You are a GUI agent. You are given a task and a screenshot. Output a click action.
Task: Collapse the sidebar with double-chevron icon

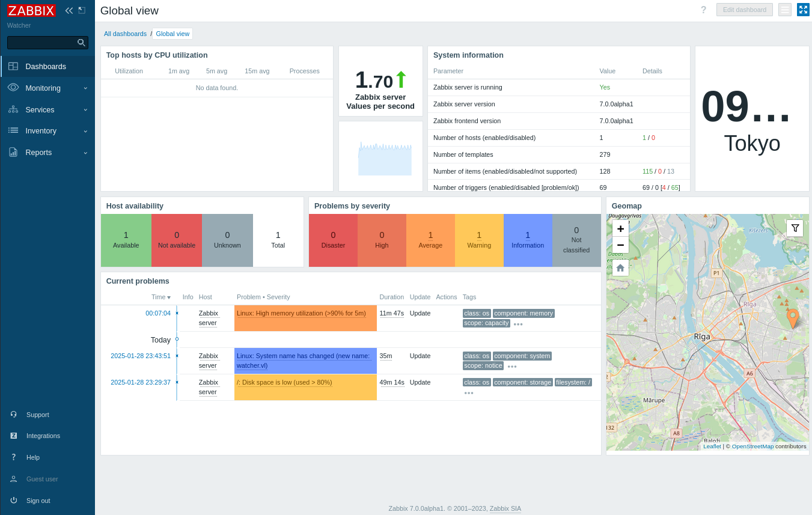69,10
